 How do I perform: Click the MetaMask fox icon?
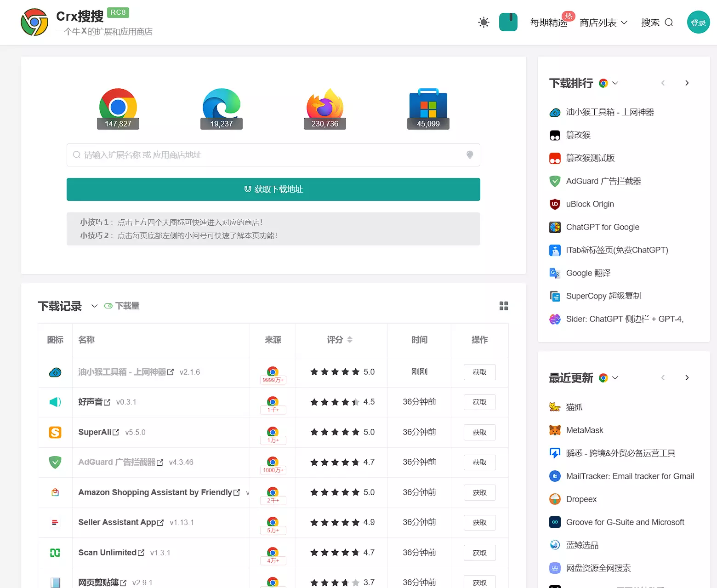coord(555,430)
